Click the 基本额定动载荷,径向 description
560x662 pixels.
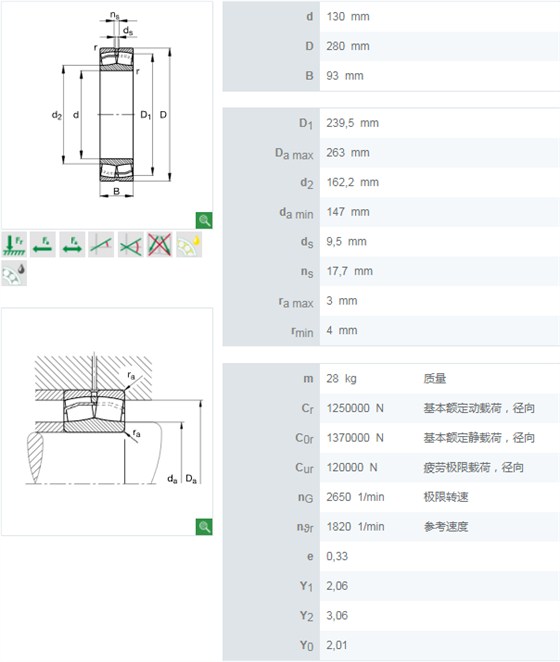[x=479, y=408]
